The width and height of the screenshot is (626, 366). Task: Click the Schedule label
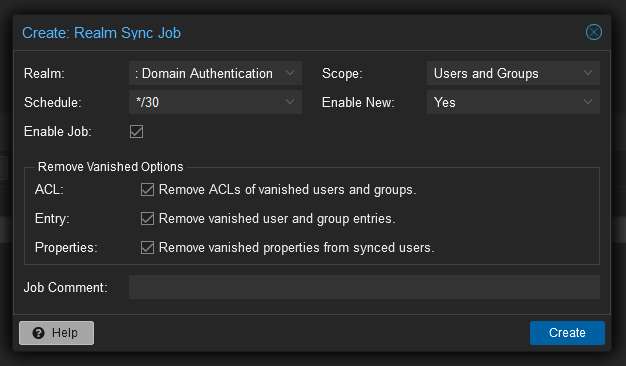[x=53, y=103]
